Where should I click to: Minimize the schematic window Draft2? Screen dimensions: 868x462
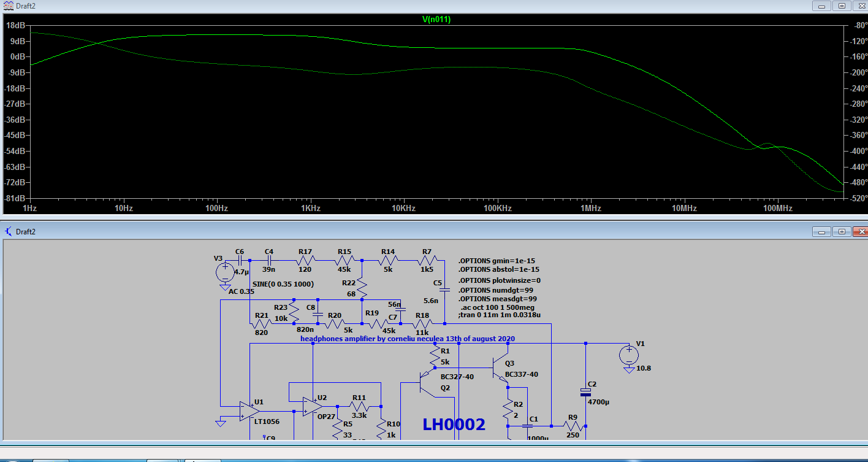(x=822, y=231)
